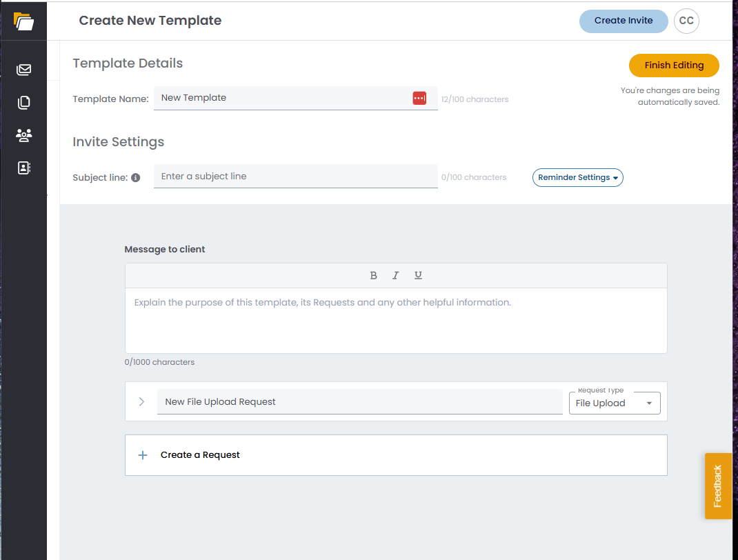Expand the New File Upload Request row
The height and width of the screenshot is (560, 738).
(x=141, y=401)
